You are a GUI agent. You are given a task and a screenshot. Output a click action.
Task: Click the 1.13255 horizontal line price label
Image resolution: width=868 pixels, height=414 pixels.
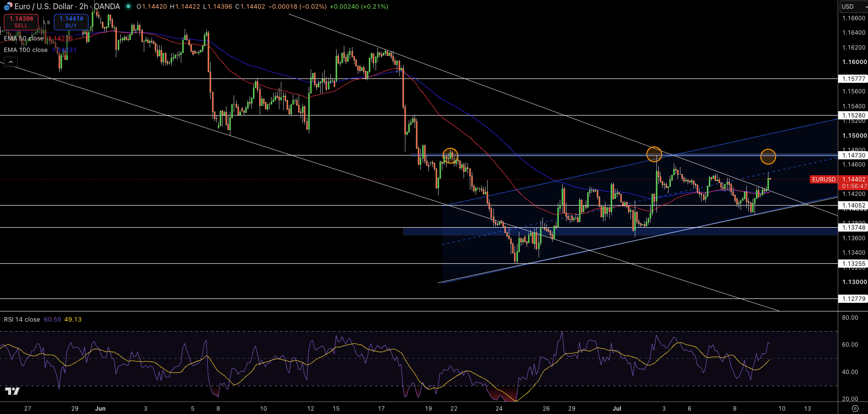853,263
